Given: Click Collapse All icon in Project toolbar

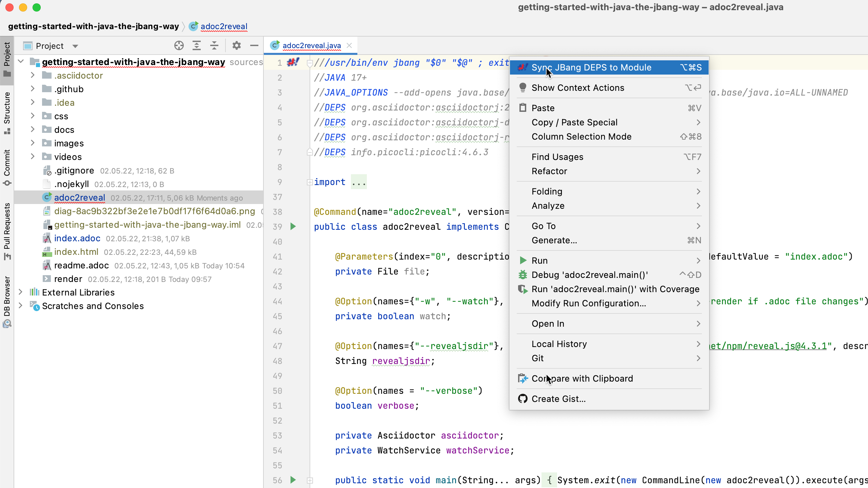Looking at the screenshot, I should coord(214,45).
